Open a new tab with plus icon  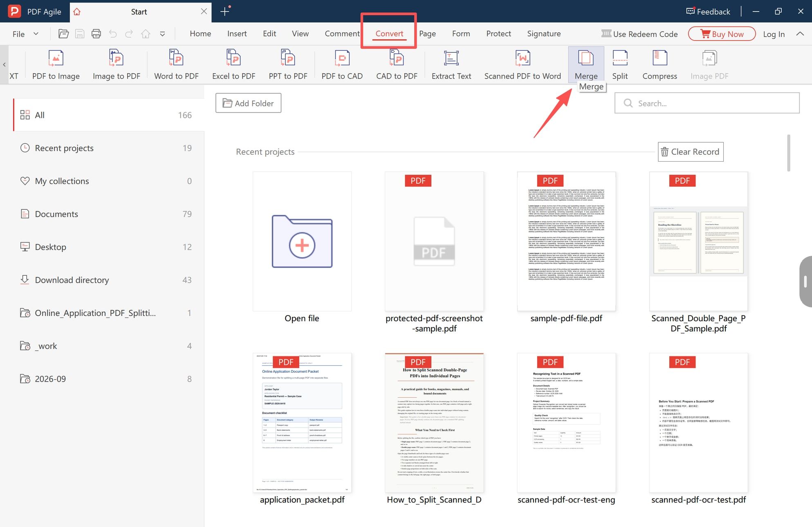[225, 11]
